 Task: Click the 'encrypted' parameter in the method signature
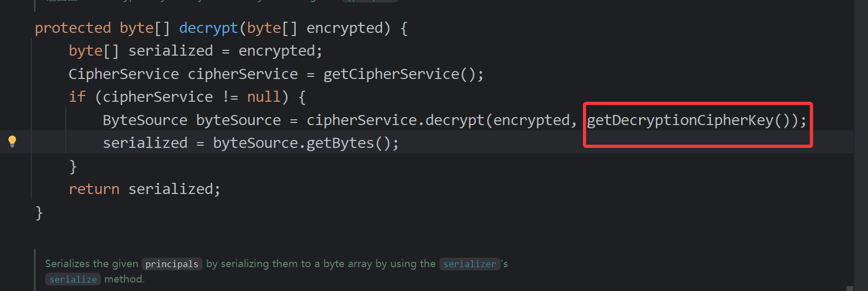[345, 28]
